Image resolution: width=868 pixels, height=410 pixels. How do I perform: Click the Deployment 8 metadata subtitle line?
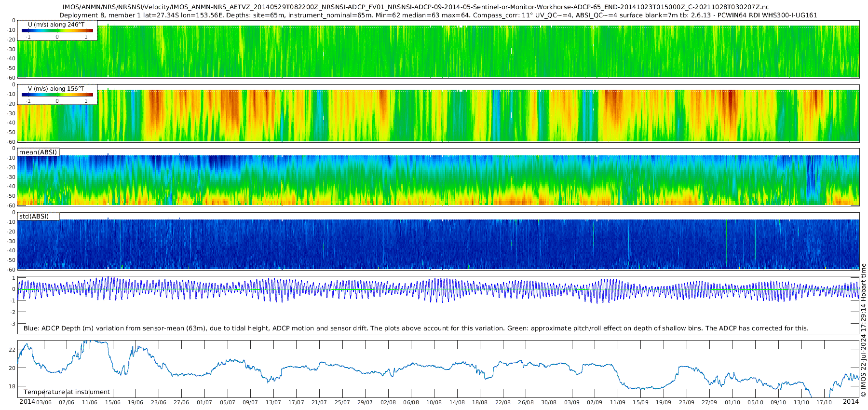coord(438,15)
